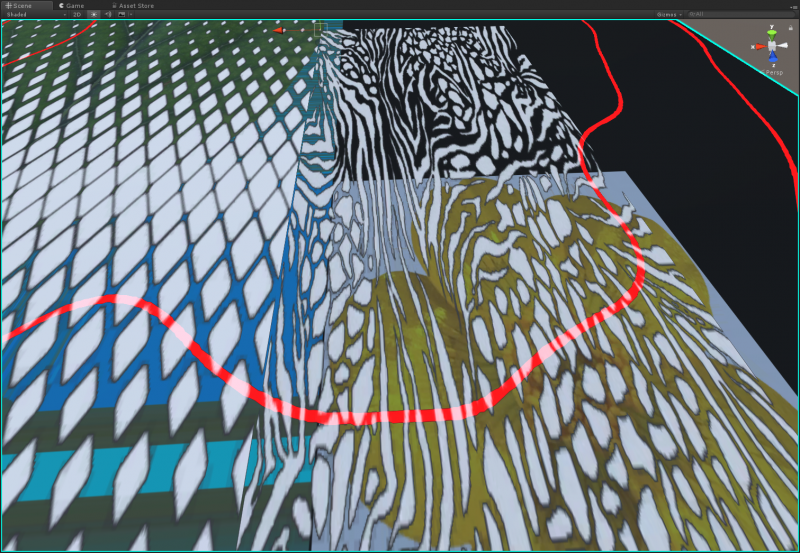
Task: Open the Gizmos dropdown menu
Action: 668,15
